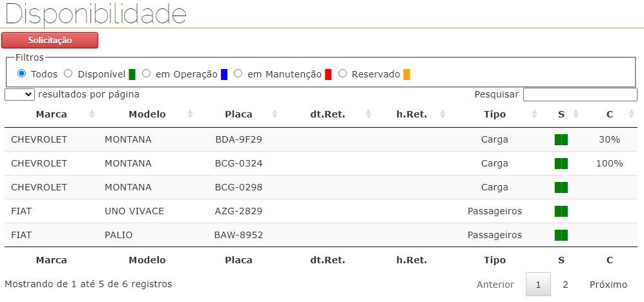This screenshot has height=302, width=644.
Task: Click the blue em Operação color swatch
Action: pyautogui.click(x=224, y=74)
